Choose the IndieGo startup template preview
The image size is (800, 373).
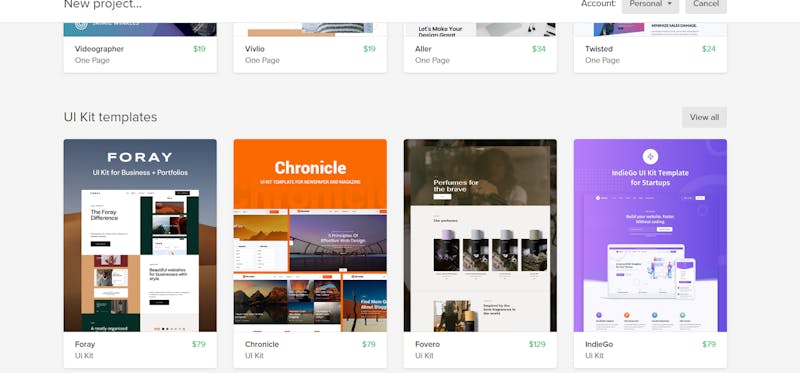(x=650, y=235)
